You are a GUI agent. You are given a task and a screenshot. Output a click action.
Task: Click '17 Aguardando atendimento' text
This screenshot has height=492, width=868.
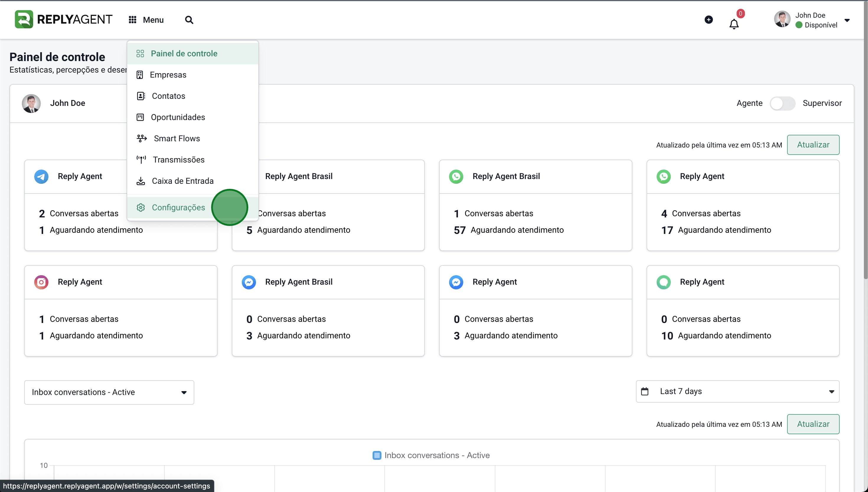tap(716, 230)
